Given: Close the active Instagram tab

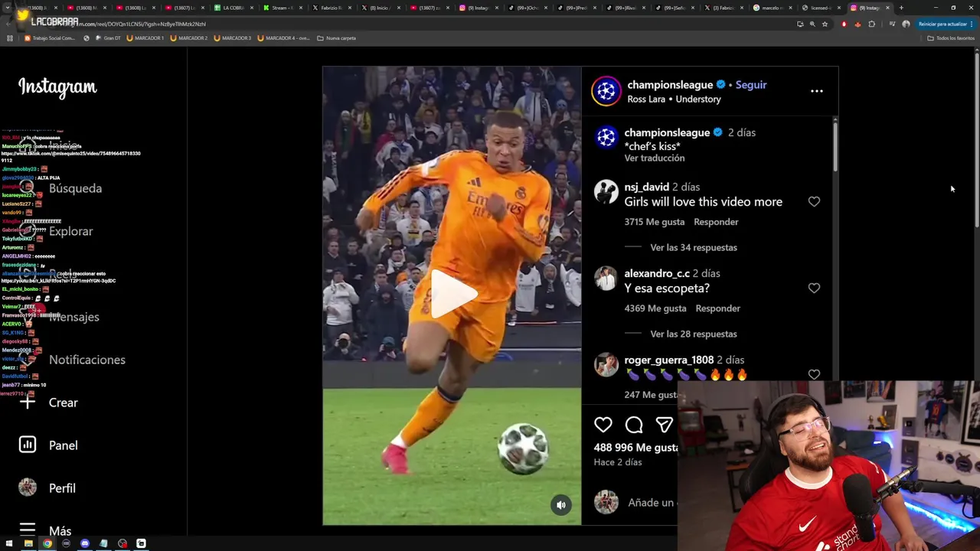Looking at the screenshot, I should click(x=887, y=8).
